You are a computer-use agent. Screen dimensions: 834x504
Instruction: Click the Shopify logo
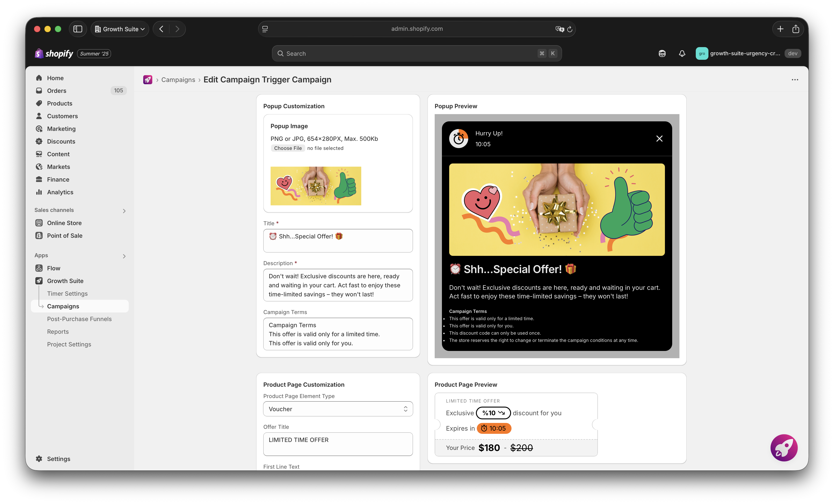[54, 53]
